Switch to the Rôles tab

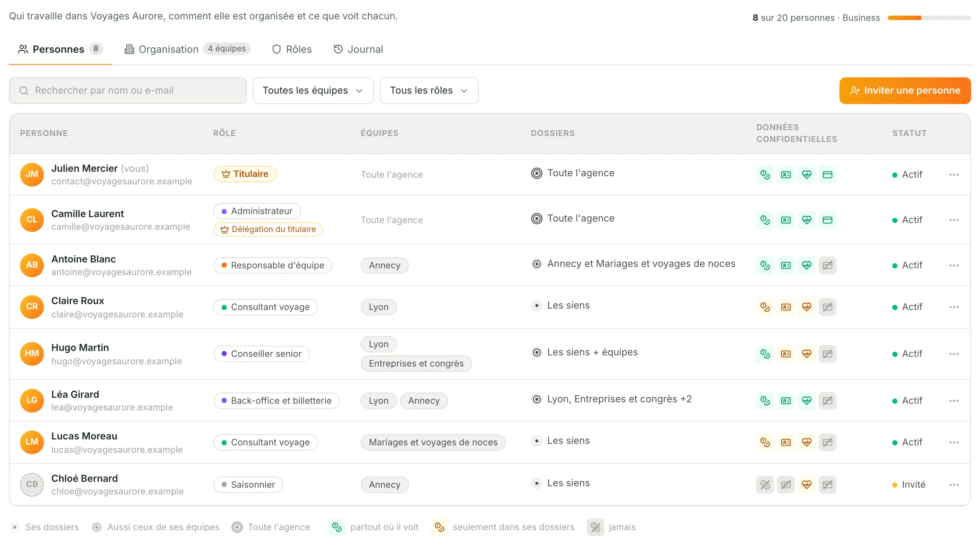(x=292, y=49)
